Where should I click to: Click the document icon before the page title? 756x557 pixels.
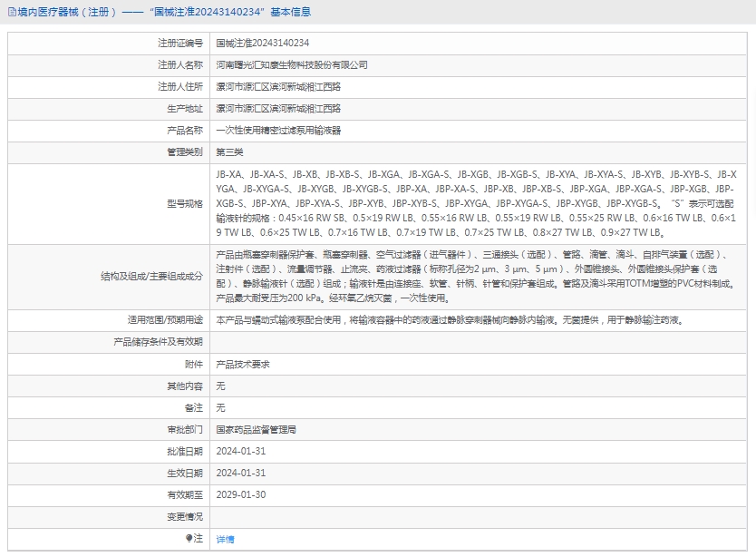(x=10, y=12)
